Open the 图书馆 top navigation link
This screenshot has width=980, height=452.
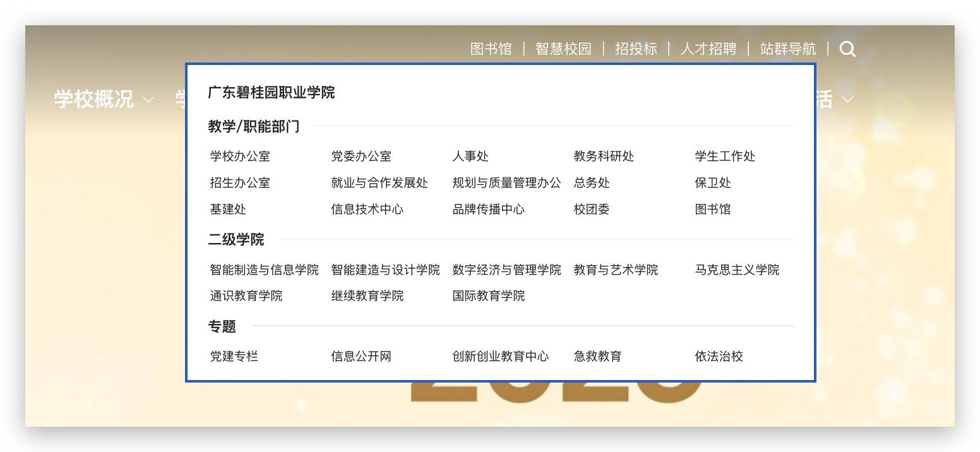point(491,49)
